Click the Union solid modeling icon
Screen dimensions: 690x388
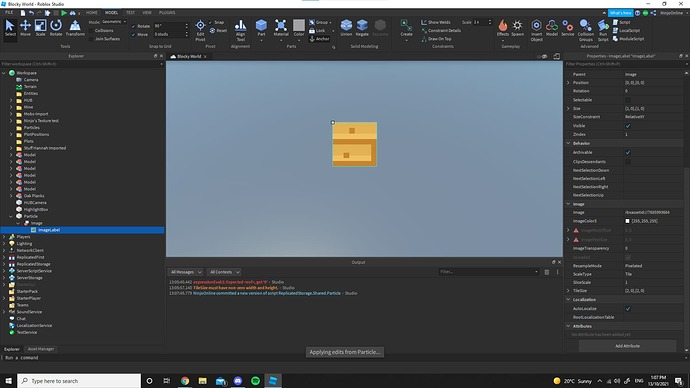click(x=346, y=28)
